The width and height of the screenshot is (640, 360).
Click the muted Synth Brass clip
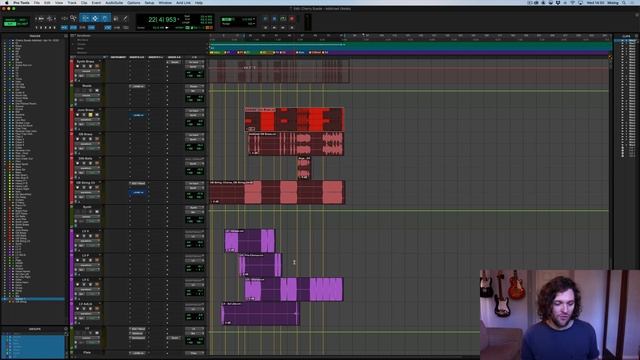[279, 71]
